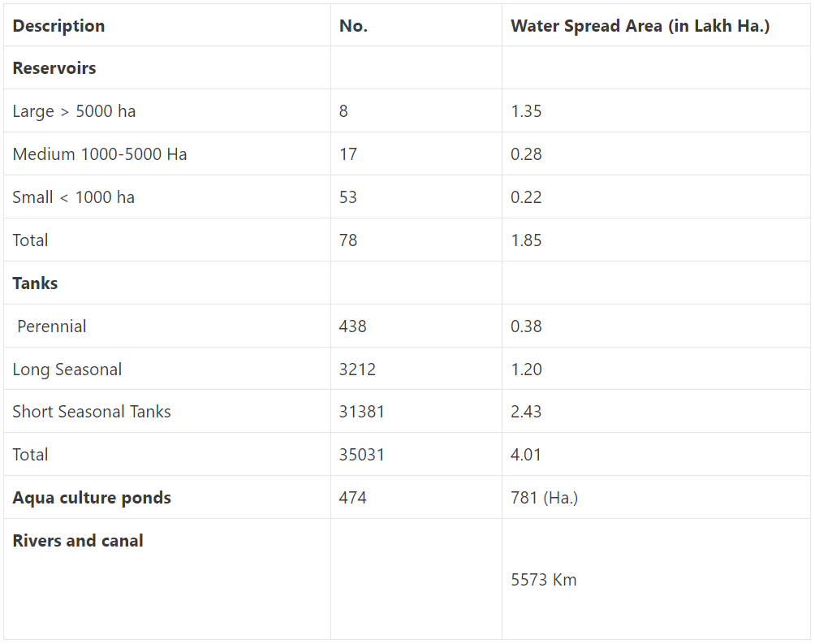
Task: Click the 1.35 water spread value
Action: [526, 111]
